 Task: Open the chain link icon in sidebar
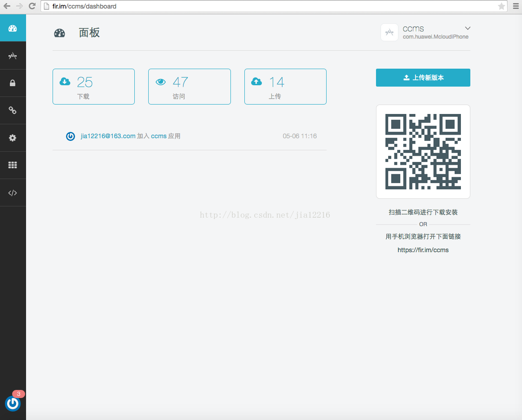(x=13, y=110)
